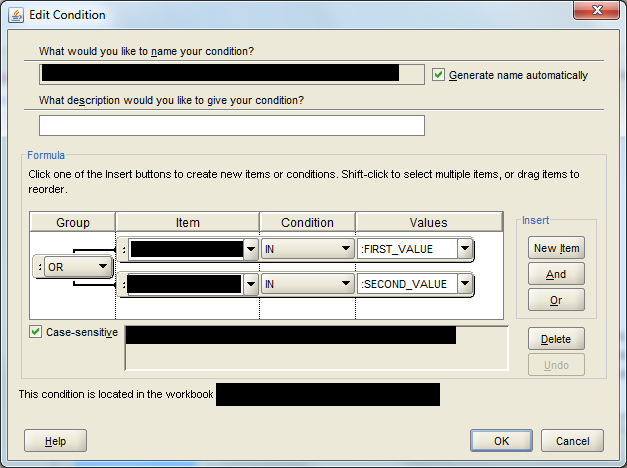The width and height of the screenshot is (627, 468).
Task: Click the Help button
Action: point(55,441)
